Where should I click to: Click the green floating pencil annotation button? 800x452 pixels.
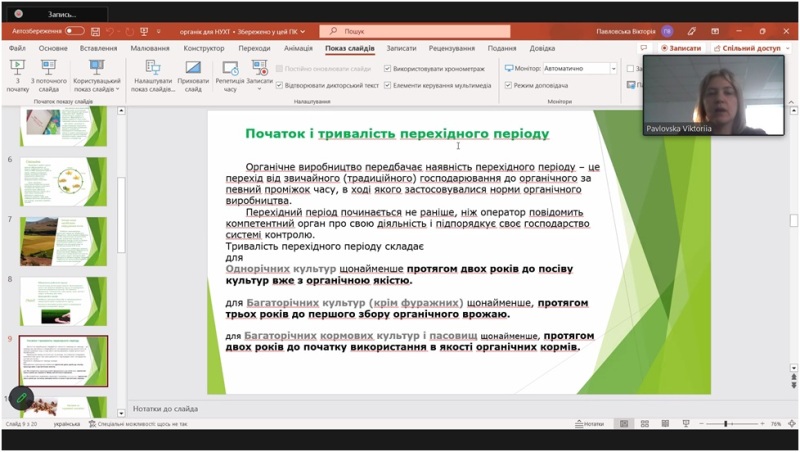click(21, 397)
